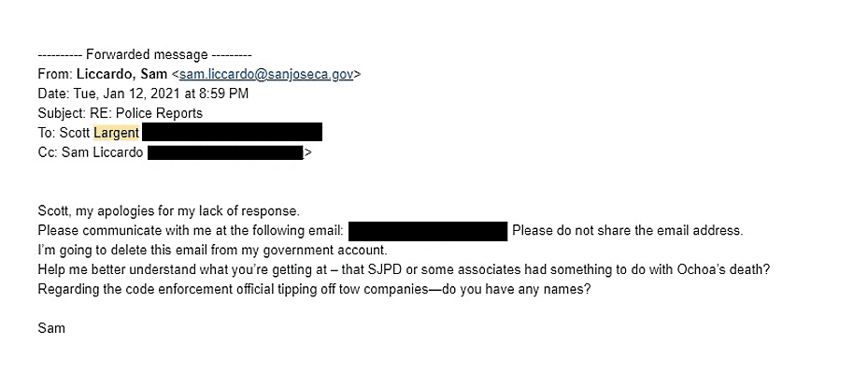
Task: Click the highlighted word Largent
Action: click(x=116, y=133)
